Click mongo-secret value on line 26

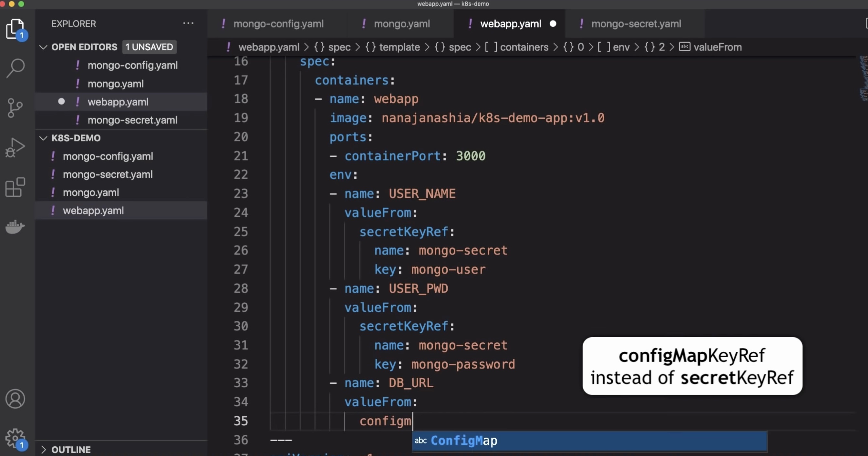click(463, 250)
